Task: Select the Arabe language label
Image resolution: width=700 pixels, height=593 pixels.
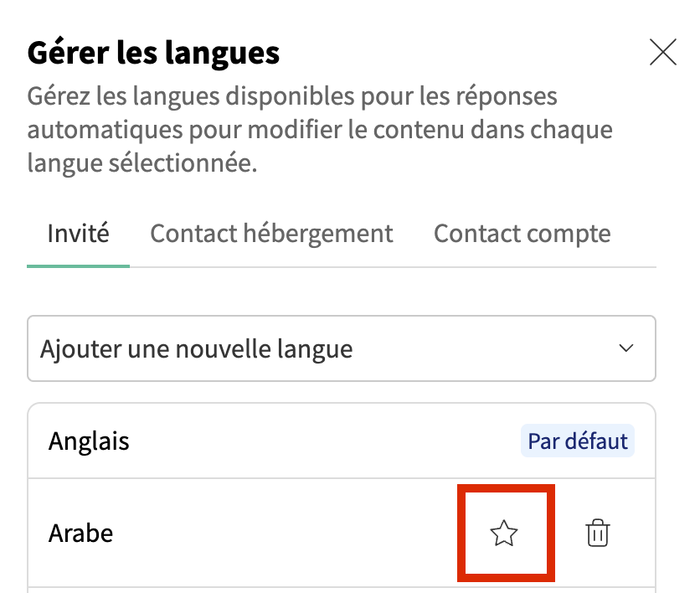Action: click(x=80, y=534)
